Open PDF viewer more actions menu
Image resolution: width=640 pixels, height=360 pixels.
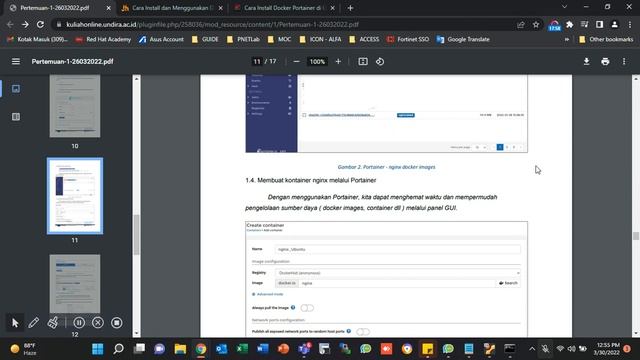624,62
